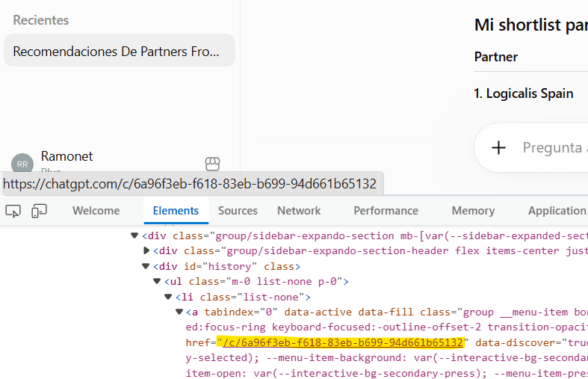Open the Network tab
This screenshot has width=588, height=379.
pyautogui.click(x=299, y=211)
